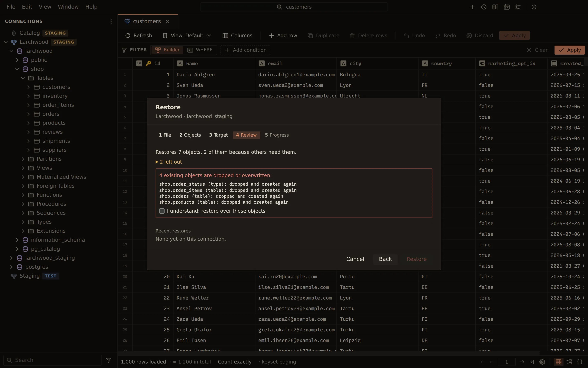588x368 pixels.
Task: Go to previous page arrow
Action: pyautogui.click(x=492, y=362)
